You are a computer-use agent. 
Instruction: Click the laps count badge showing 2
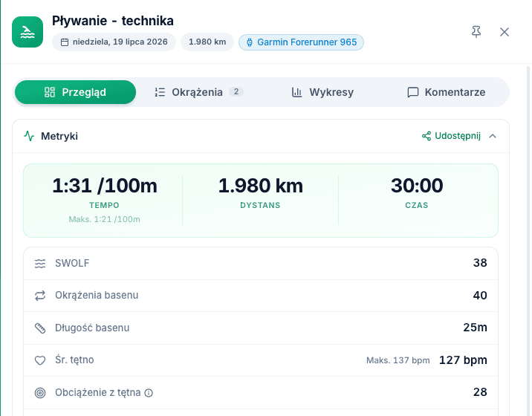[x=236, y=91]
